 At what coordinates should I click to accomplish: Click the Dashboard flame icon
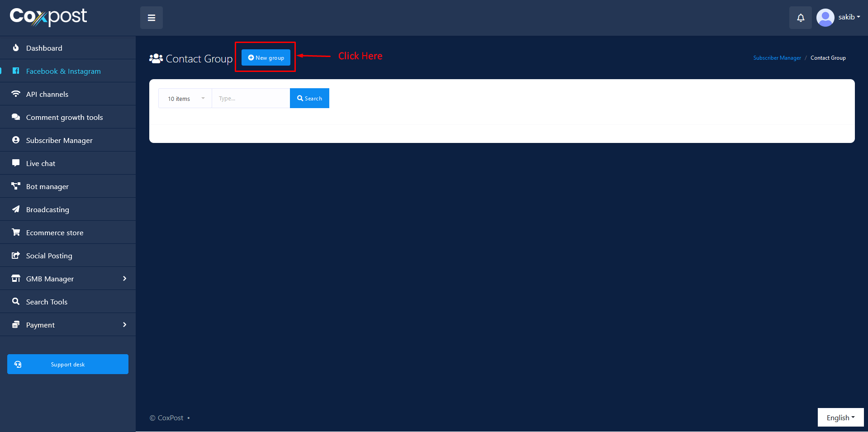tap(16, 48)
